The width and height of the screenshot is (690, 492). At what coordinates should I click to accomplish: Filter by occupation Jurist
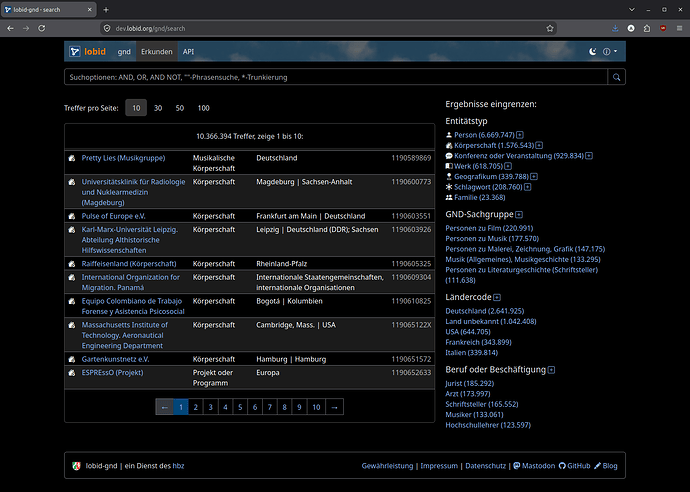(470, 383)
